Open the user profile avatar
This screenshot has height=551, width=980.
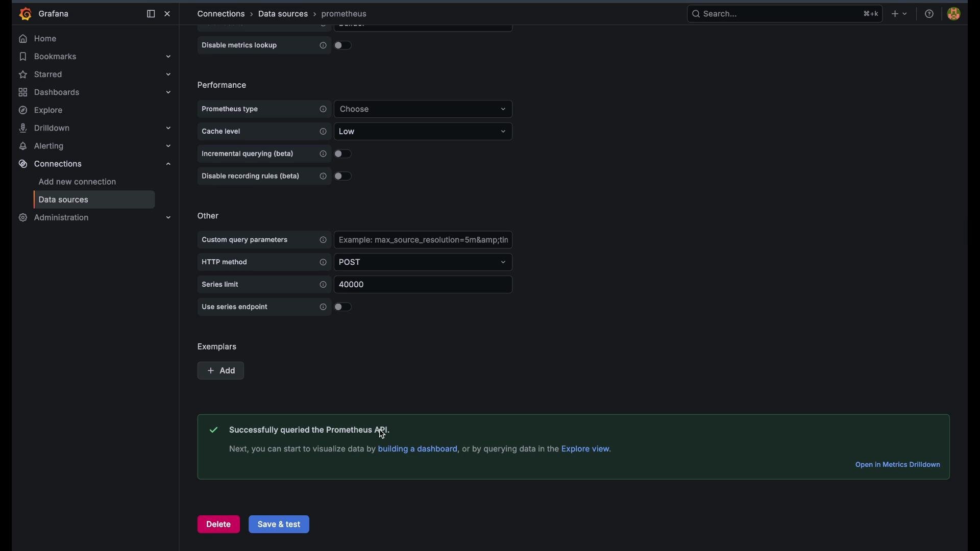954,14
